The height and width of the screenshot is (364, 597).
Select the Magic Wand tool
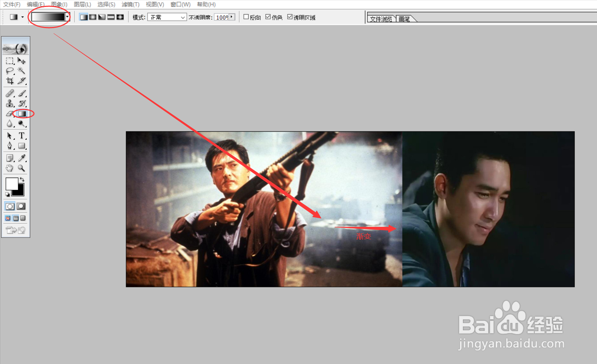[22, 71]
